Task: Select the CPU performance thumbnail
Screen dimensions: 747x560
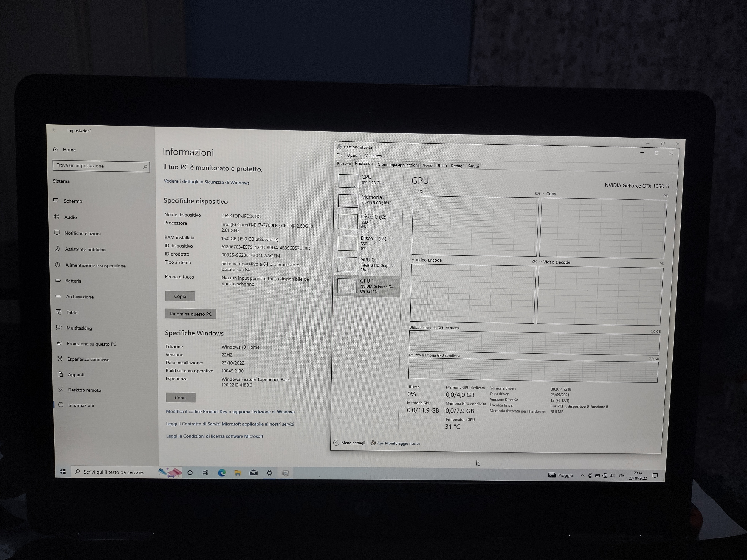Action: click(x=348, y=181)
